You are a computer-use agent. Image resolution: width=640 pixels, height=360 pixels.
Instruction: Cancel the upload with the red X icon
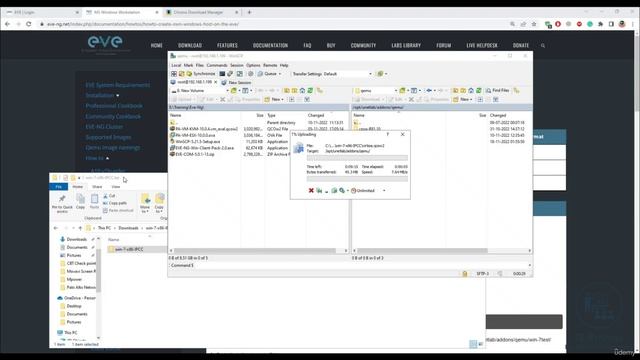pos(311,191)
